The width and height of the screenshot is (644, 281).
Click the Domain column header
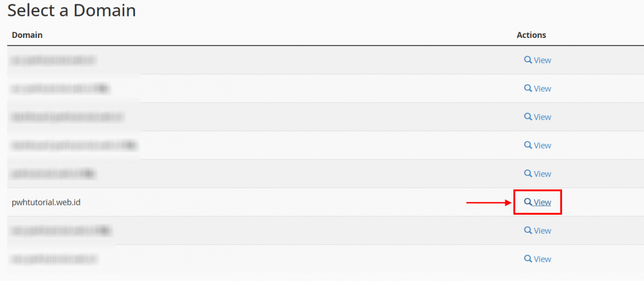click(27, 35)
